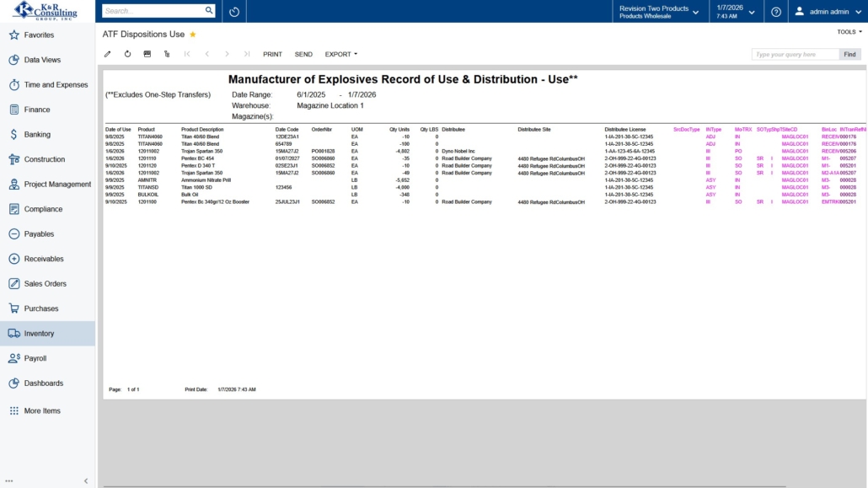Image resolution: width=868 pixels, height=488 pixels.
Task: Toggle the favorite star next to ATF Dispositions Use
Action: (x=193, y=35)
